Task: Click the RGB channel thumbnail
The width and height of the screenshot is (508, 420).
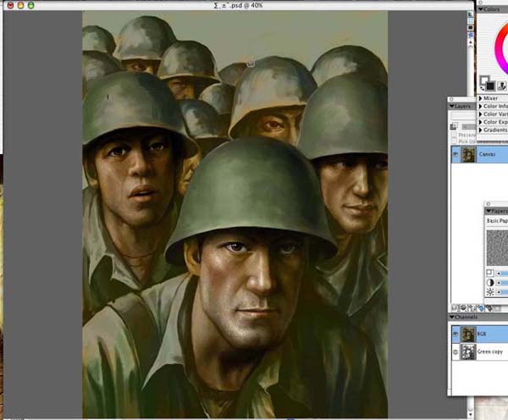Action: [x=468, y=334]
